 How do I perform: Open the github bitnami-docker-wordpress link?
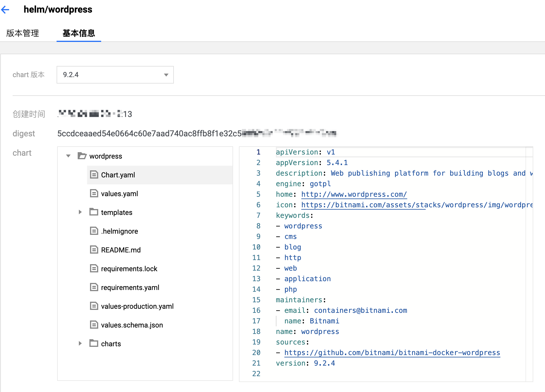pos(392,353)
